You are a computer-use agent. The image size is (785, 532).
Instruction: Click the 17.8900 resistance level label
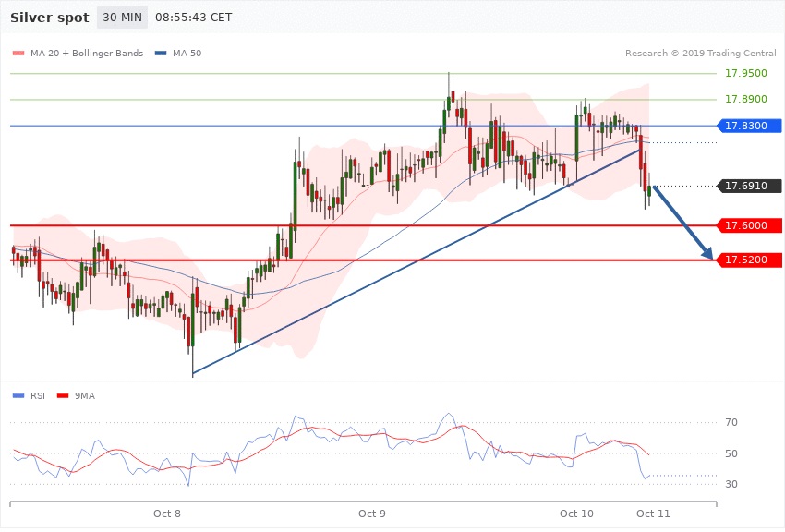pos(745,99)
